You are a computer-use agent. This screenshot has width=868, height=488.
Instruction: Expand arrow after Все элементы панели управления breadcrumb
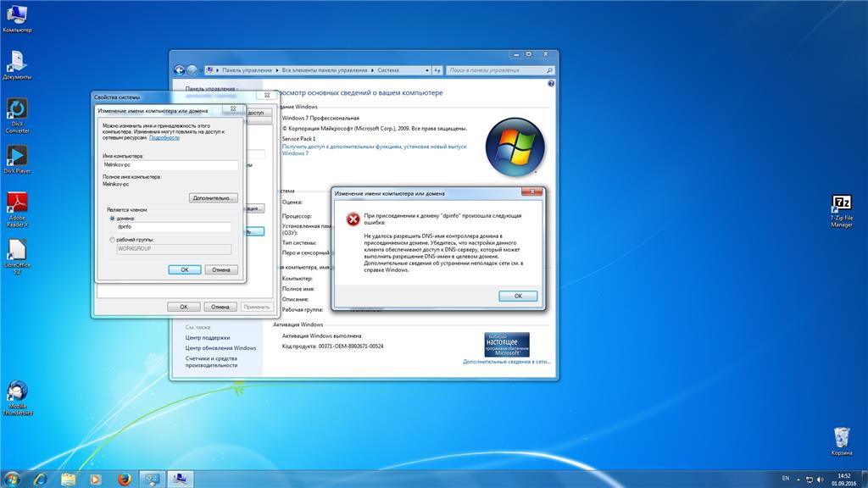click(373, 70)
